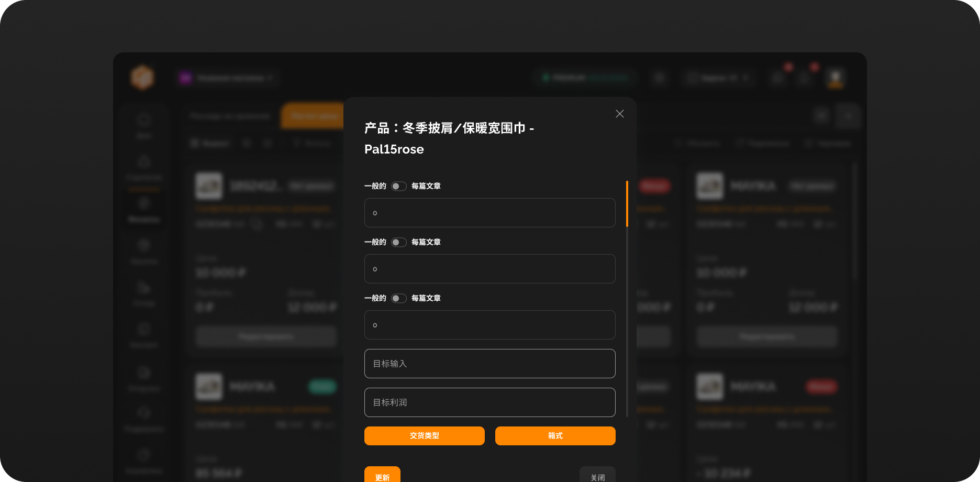This screenshot has height=482, width=980.
Task: Click the orange hexagon app logo
Action: [x=142, y=78]
